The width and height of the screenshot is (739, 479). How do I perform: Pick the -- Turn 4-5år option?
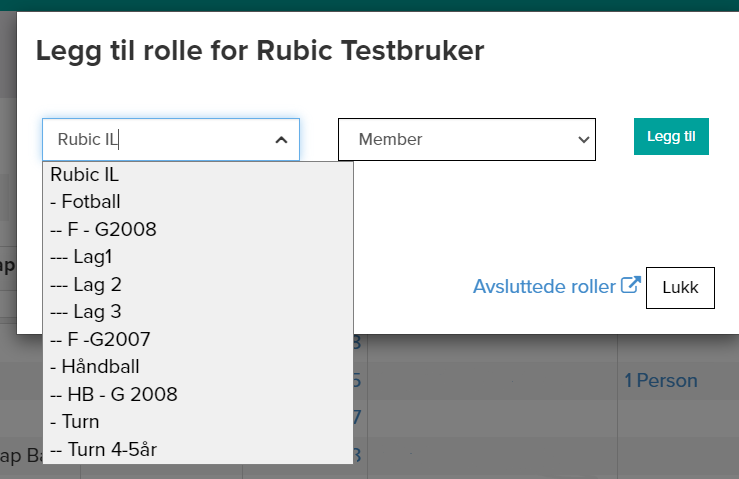[198, 449]
